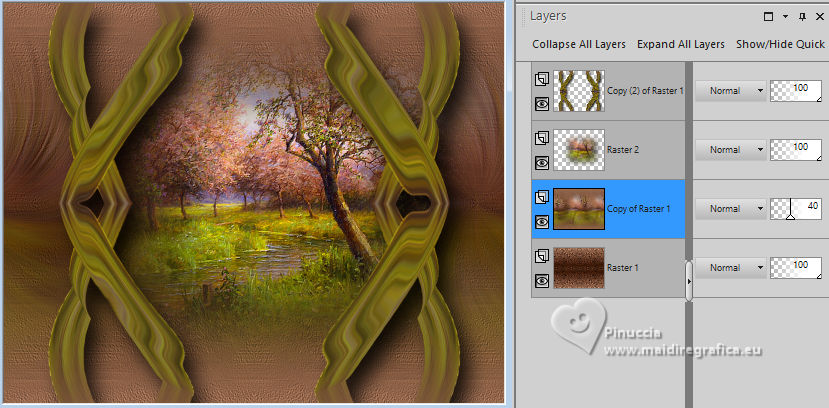Open blend mode dropdown for Raster 2
This screenshot has height=408, width=829.
point(730,150)
